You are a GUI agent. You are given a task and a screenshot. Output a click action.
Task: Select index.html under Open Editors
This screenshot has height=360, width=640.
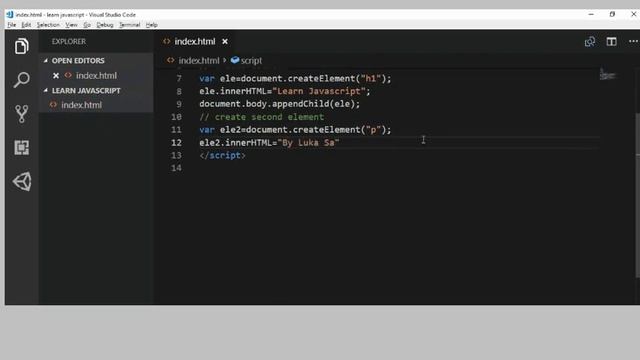(x=96, y=76)
